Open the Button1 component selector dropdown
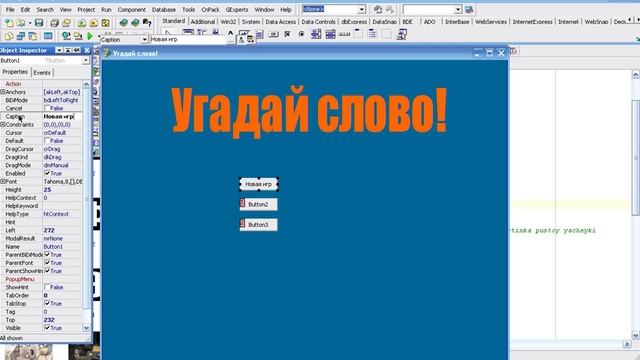The height and width of the screenshot is (360, 640). pos(85,60)
